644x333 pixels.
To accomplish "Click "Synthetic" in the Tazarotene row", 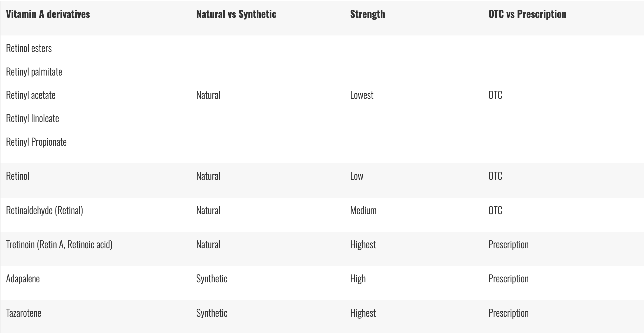I will point(212,313).
